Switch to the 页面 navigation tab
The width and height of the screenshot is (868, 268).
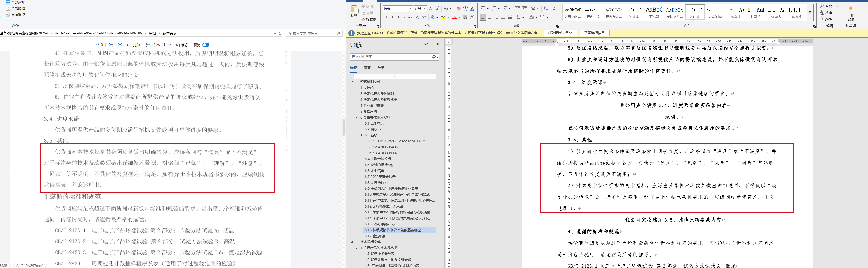367,68
